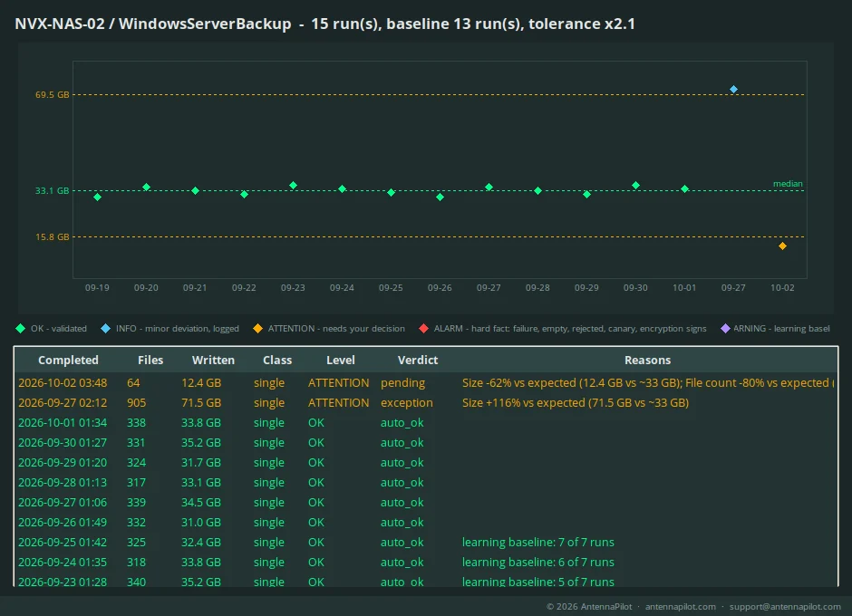Select the 2026-10-01 01:34 row timestamp
Image resolution: width=852 pixels, height=616 pixels.
63,423
